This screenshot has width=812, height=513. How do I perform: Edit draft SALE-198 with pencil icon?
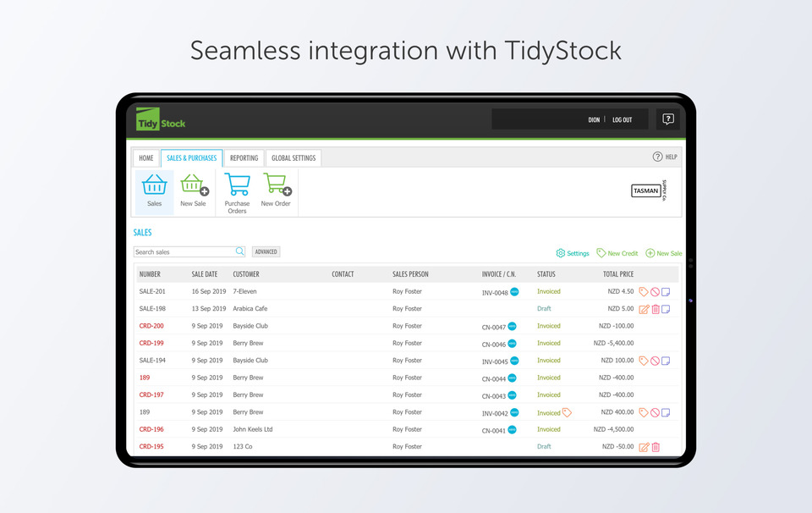[x=644, y=309]
